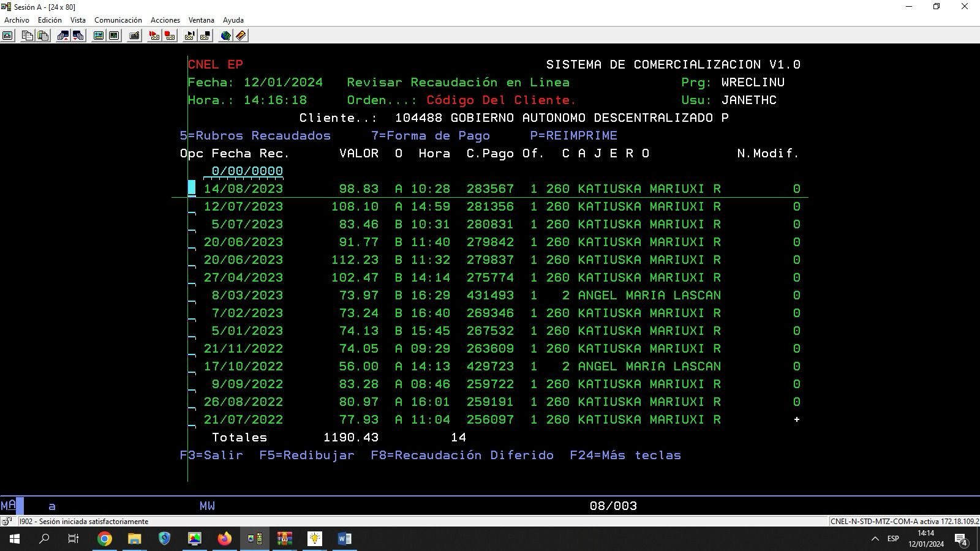
Task: Open the Archivo menu
Action: [17, 20]
